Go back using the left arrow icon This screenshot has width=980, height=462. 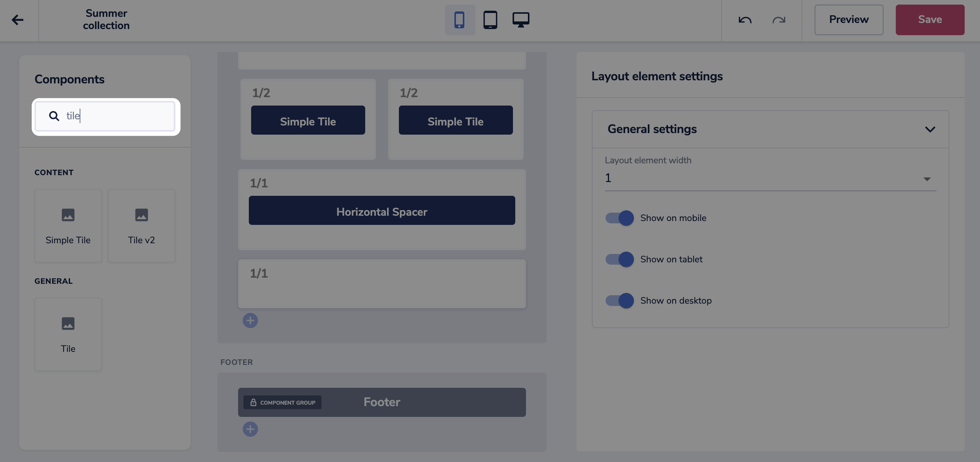(18, 20)
